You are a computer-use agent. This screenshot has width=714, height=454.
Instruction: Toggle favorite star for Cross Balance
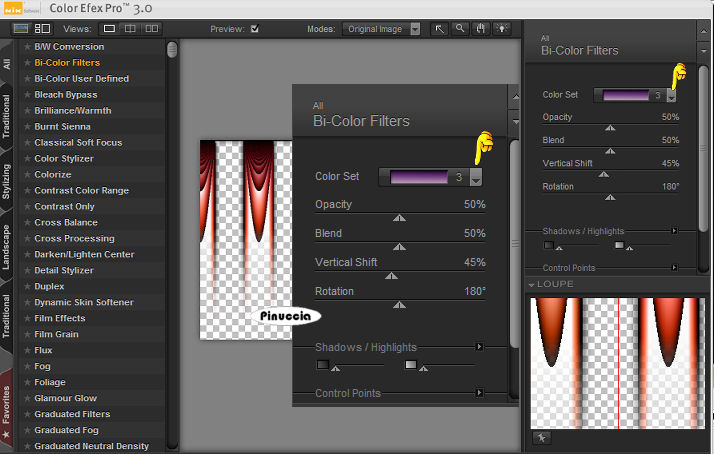pos(27,222)
